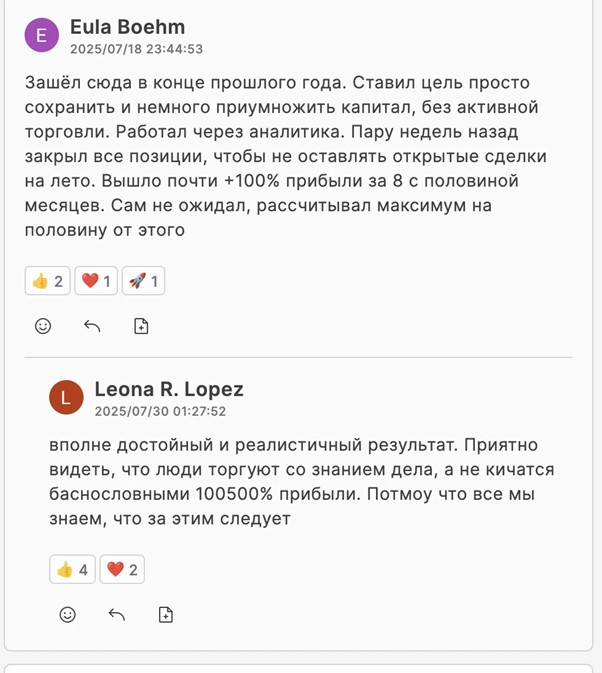Add emoji reaction to Leona R. Lopez's reply
Screen dimensions: 602x673
[67, 614]
